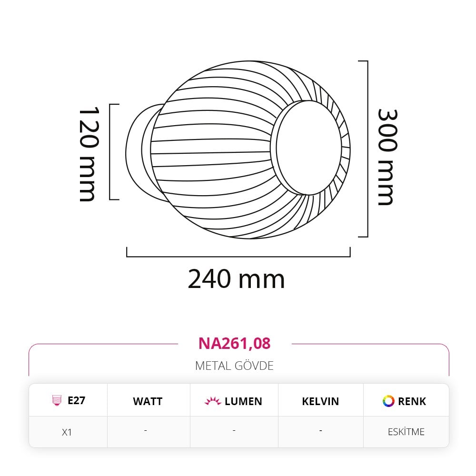Click the 120 mm base dimension label
The width and height of the screenshot is (476, 476).
tap(89, 154)
